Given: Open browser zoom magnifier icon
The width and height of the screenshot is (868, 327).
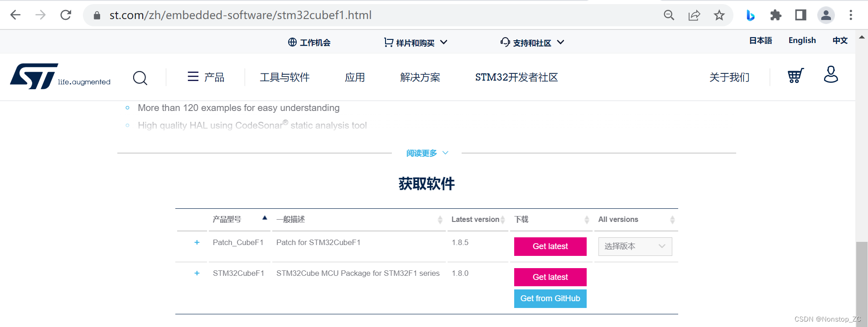Looking at the screenshot, I should [x=669, y=15].
